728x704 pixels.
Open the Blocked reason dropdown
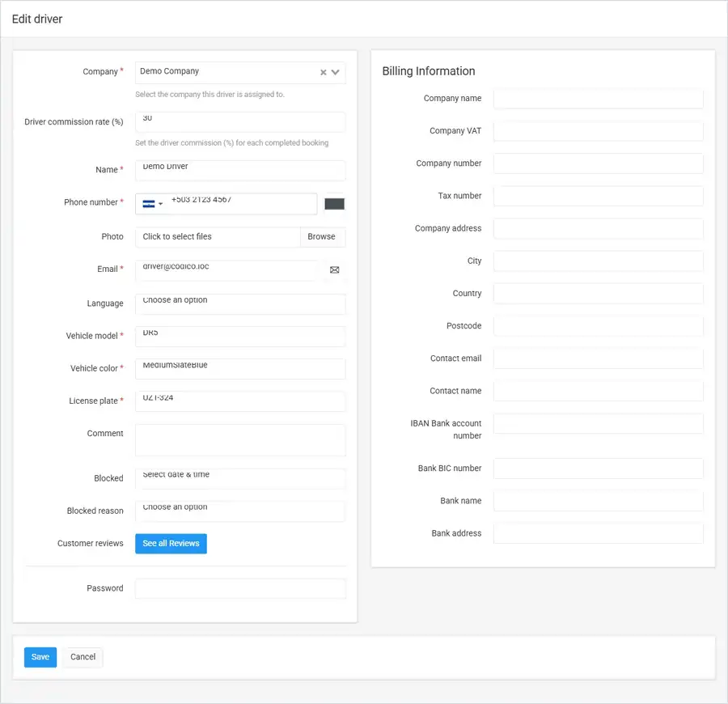click(x=240, y=511)
